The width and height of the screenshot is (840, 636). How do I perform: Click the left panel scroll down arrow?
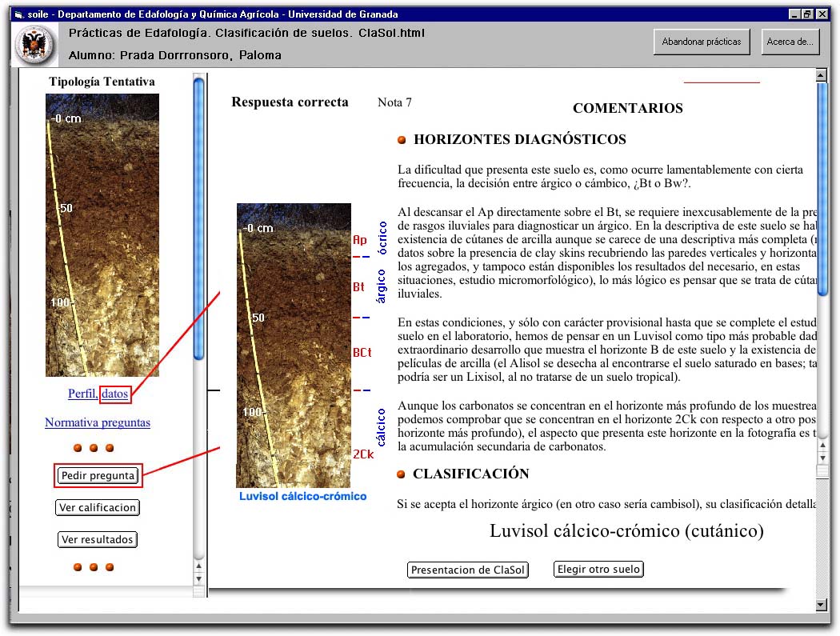click(x=198, y=578)
